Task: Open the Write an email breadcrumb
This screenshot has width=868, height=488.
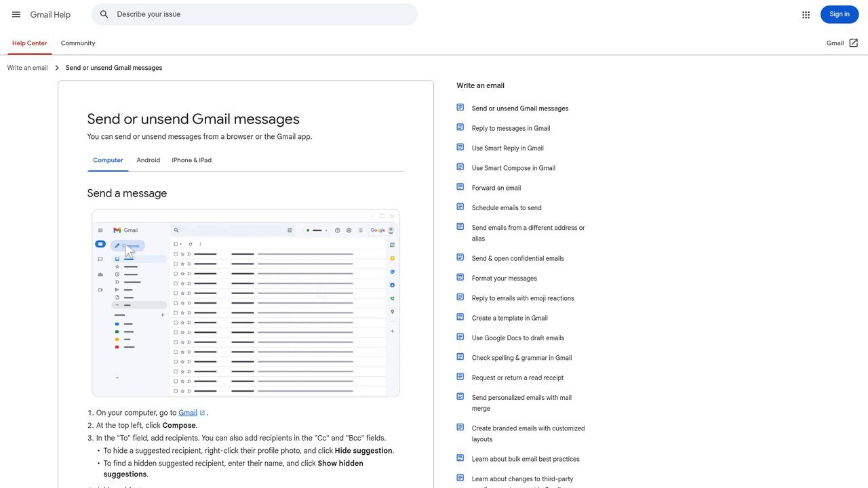Action: pos(28,68)
